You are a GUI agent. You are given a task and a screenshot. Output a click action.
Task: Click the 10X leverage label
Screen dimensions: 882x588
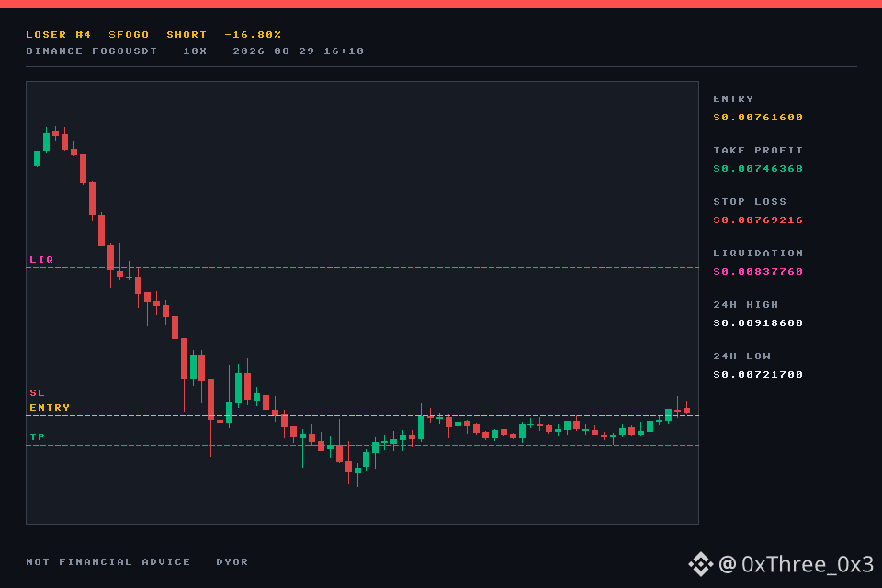195,51
